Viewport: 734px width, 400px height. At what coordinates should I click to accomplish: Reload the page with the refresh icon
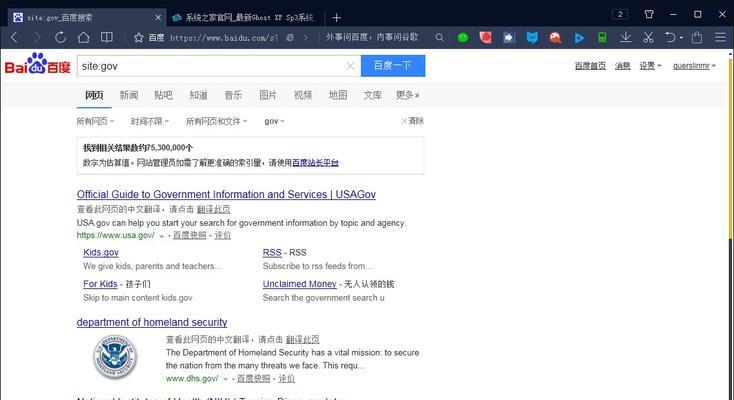click(x=60, y=37)
